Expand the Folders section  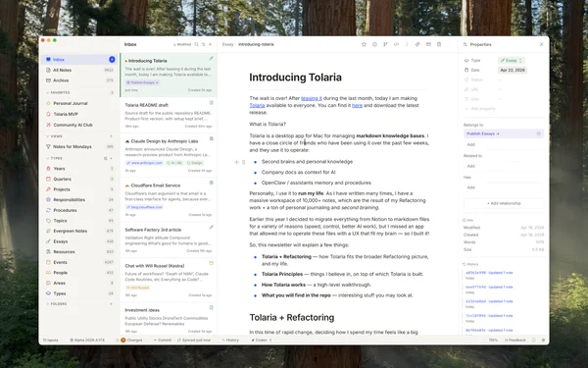(x=57, y=304)
